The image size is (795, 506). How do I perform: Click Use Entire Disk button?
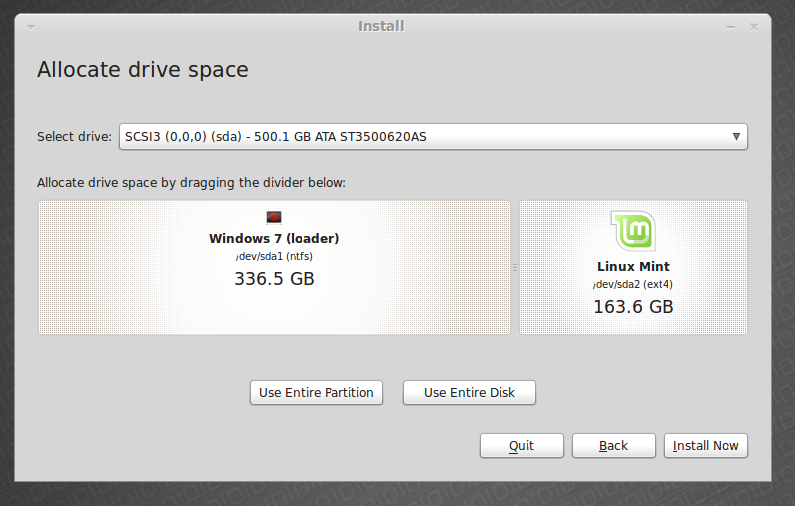click(469, 392)
